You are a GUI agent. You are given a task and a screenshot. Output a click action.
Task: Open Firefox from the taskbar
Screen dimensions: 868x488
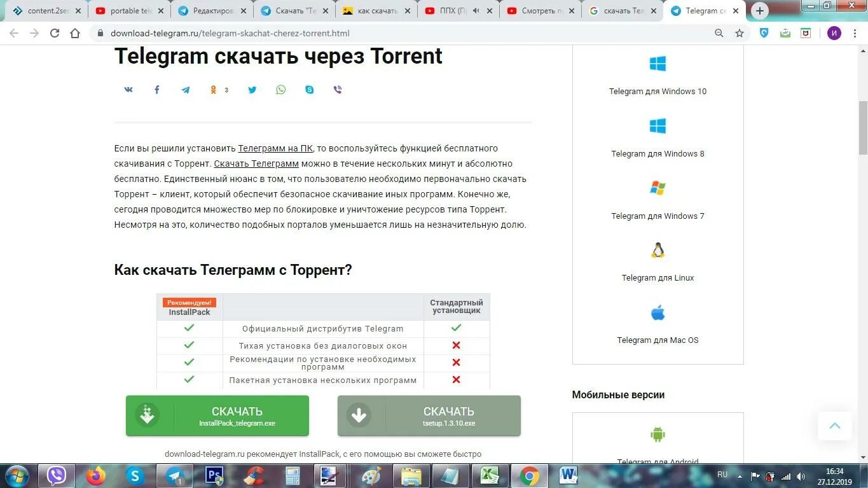(96, 475)
